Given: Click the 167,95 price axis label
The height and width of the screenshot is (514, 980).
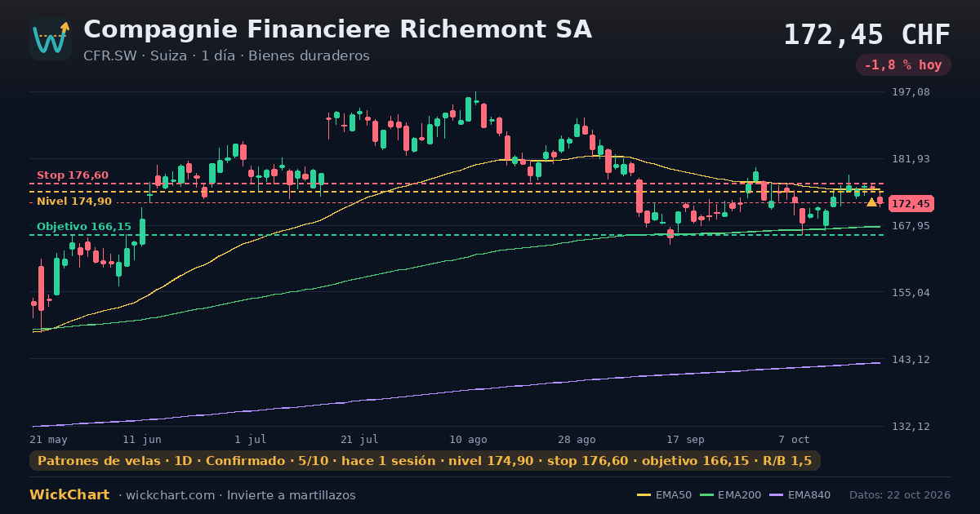Looking at the screenshot, I should point(910,226).
